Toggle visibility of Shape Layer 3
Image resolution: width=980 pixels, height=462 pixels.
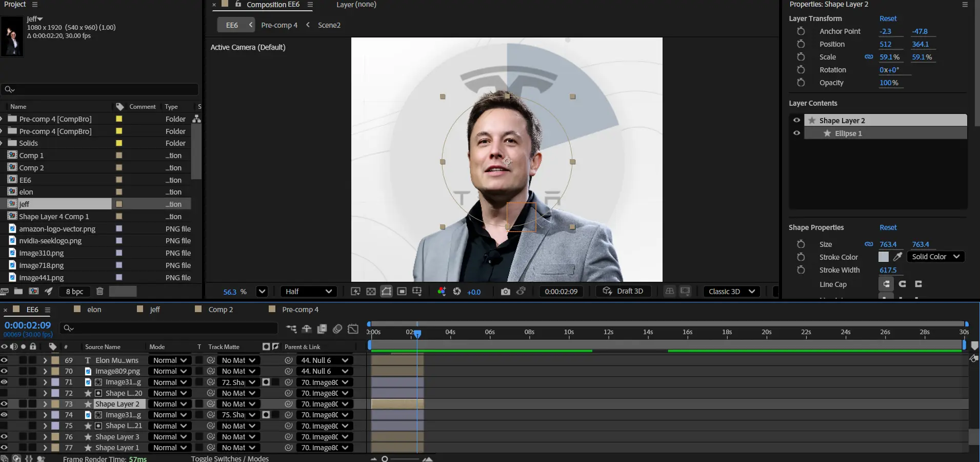pos(4,437)
